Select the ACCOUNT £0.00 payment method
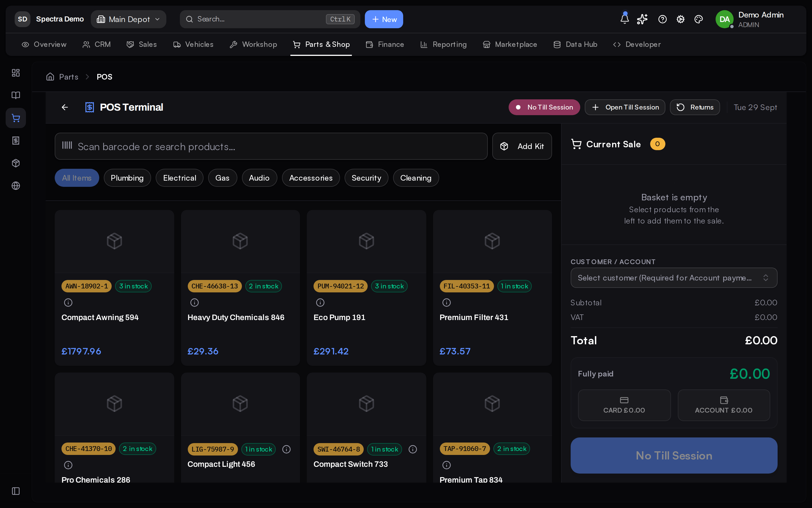812x508 pixels. pyautogui.click(x=724, y=405)
